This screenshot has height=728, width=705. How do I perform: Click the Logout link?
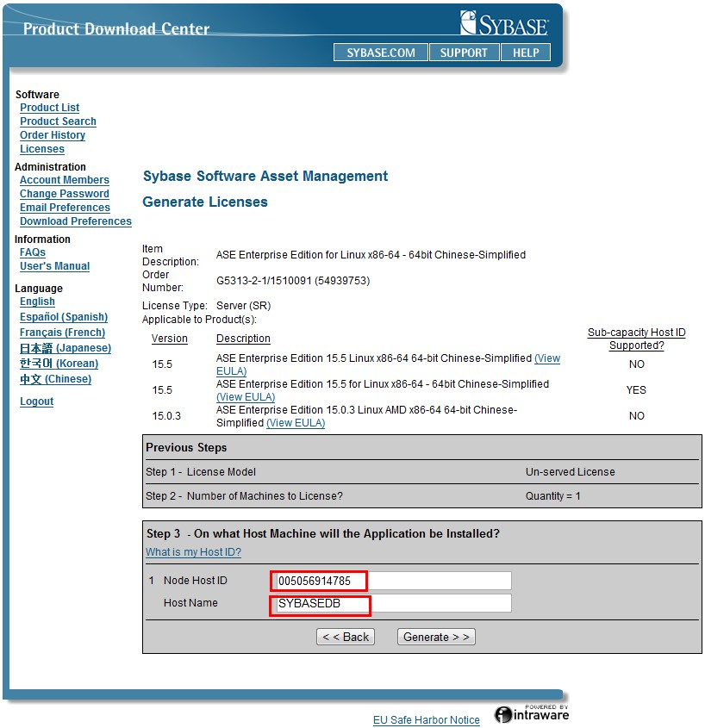click(36, 401)
